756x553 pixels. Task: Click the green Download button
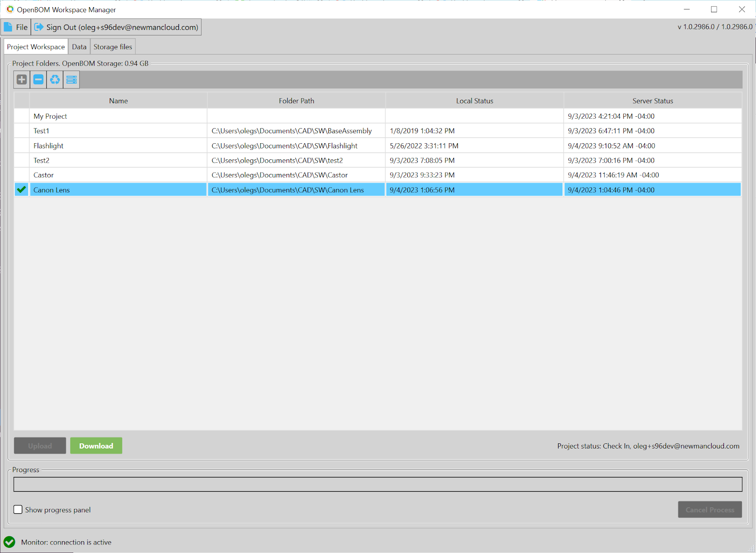pos(96,446)
